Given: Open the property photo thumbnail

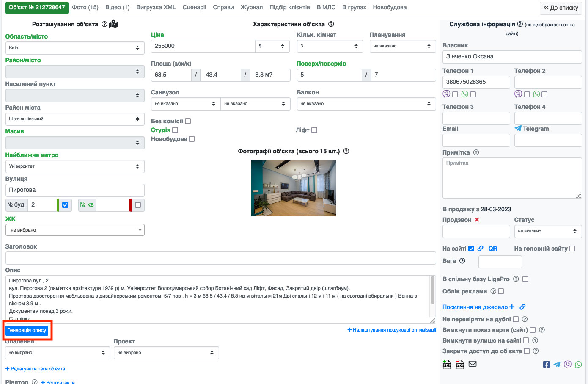Looking at the screenshot, I should [293, 188].
